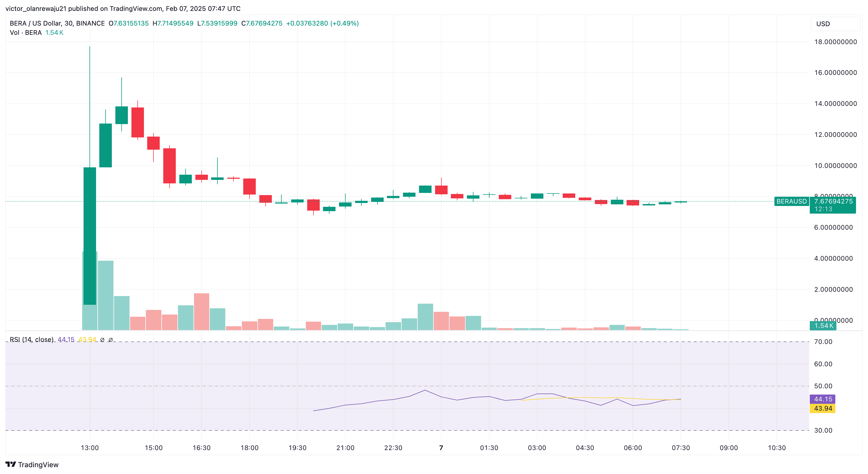868x474 pixels.
Task: Click the Vol · BERA indicator legend
Action: click(x=26, y=33)
